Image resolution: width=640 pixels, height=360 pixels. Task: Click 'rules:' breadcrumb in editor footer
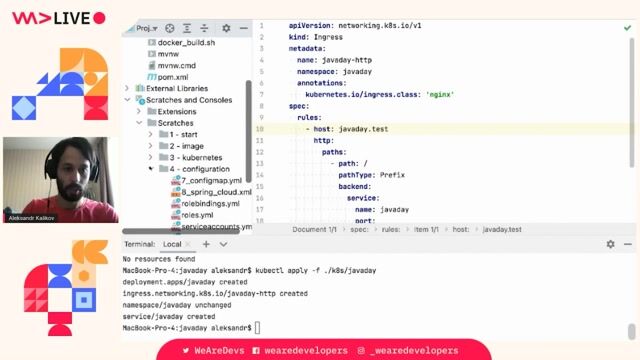click(x=391, y=229)
